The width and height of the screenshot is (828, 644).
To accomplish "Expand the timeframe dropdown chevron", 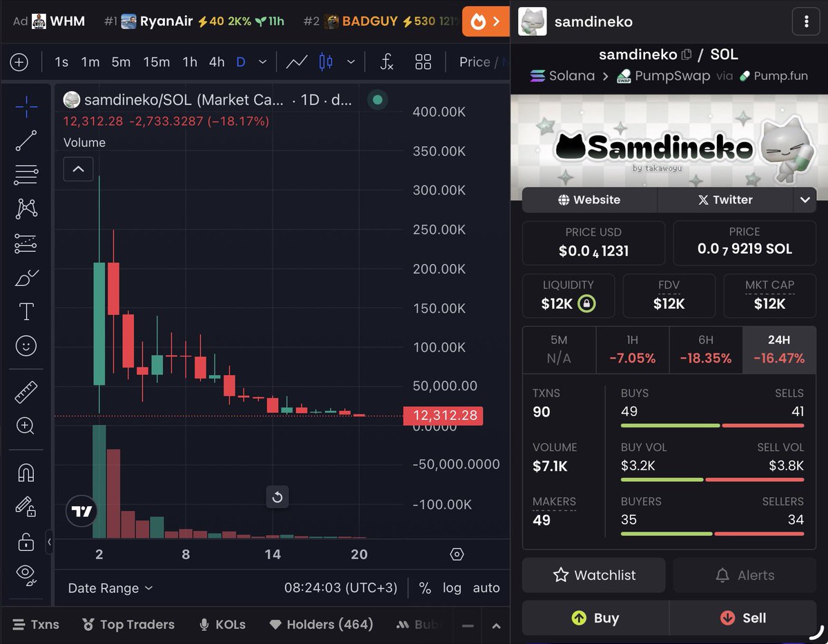I will point(262,62).
